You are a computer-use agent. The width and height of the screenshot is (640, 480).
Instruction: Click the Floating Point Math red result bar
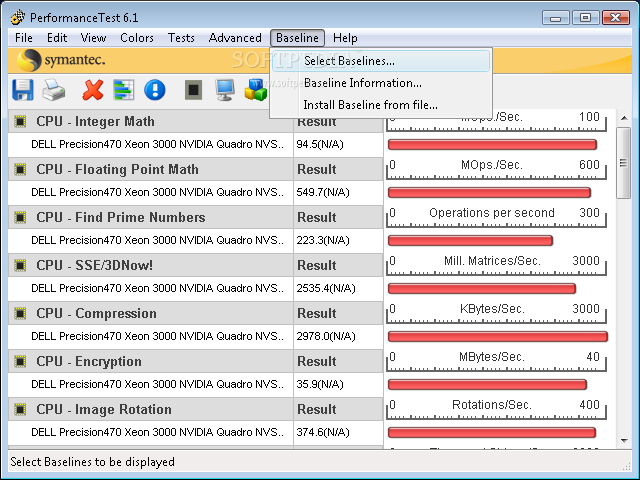(489, 192)
